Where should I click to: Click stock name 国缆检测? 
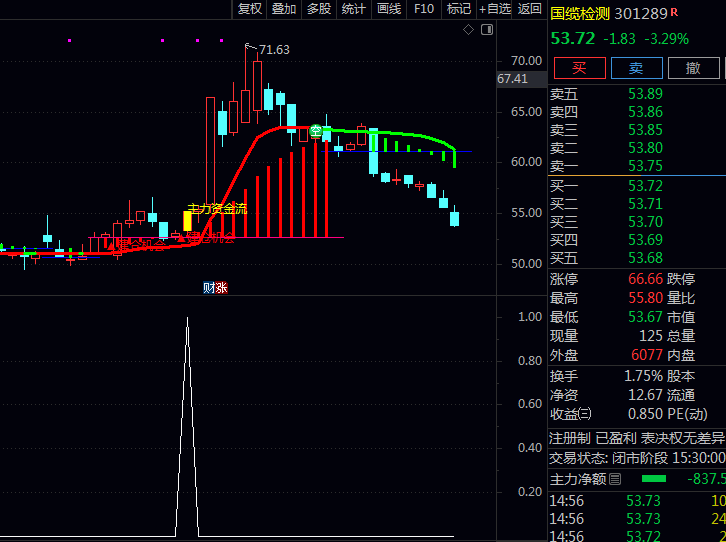[580, 14]
